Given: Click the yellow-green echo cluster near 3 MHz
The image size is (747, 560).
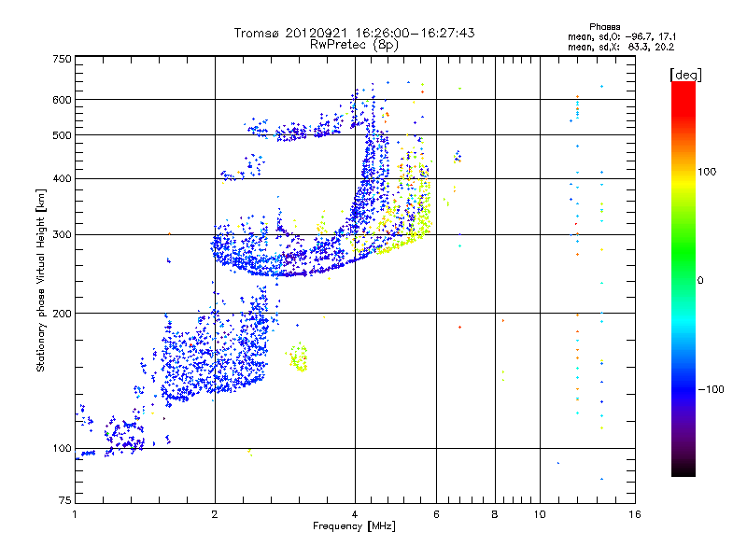Looking at the screenshot, I should click(x=298, y=357).
